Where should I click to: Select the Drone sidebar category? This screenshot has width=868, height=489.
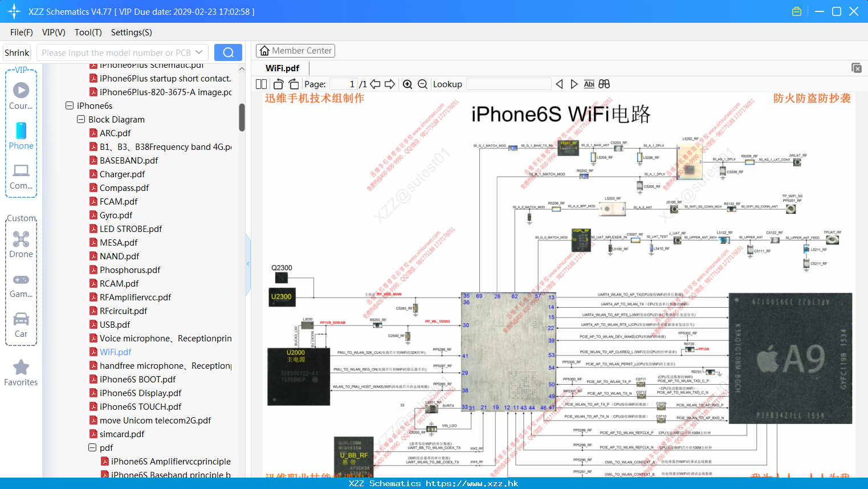[x=21, y=244]
